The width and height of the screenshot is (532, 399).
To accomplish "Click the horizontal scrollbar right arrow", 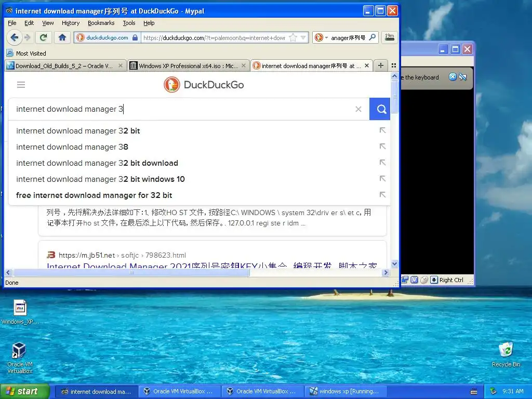I will [385, 272].
